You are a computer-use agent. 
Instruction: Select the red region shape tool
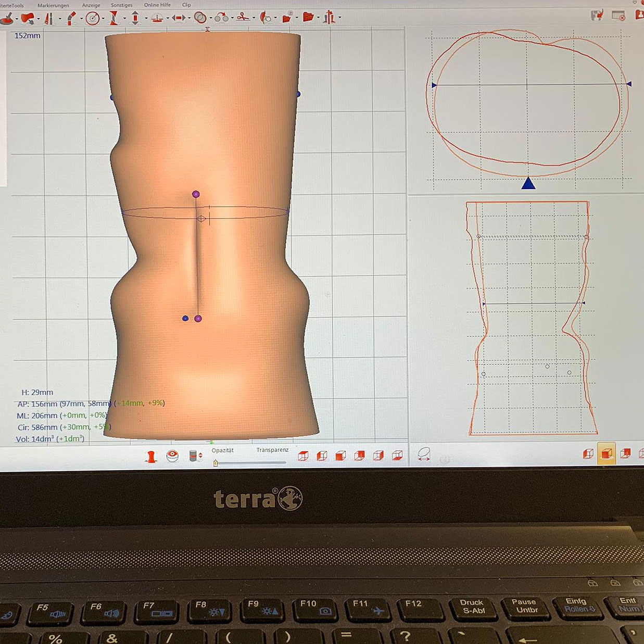(27, 18)
